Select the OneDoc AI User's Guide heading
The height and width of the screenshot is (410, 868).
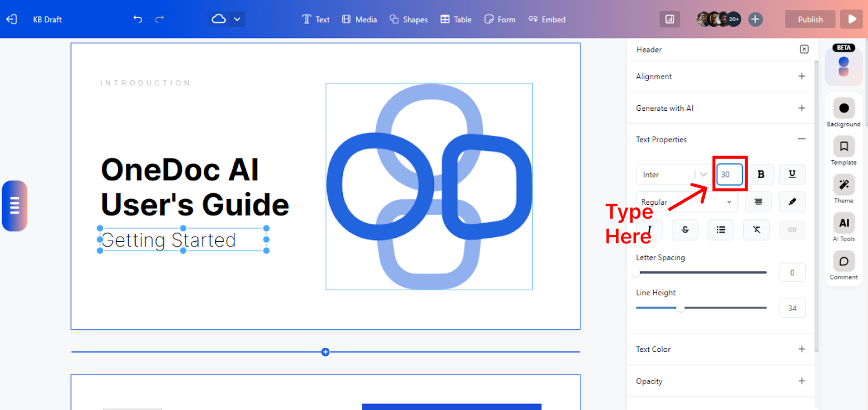[195, 187]
